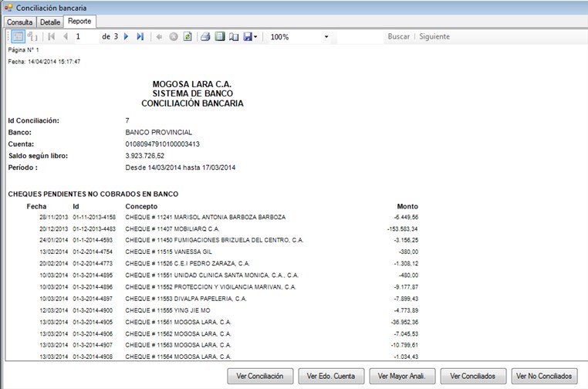Click the amount -36.952,36
This screenshot has width=588, height=389.
(x=404, y=322)
